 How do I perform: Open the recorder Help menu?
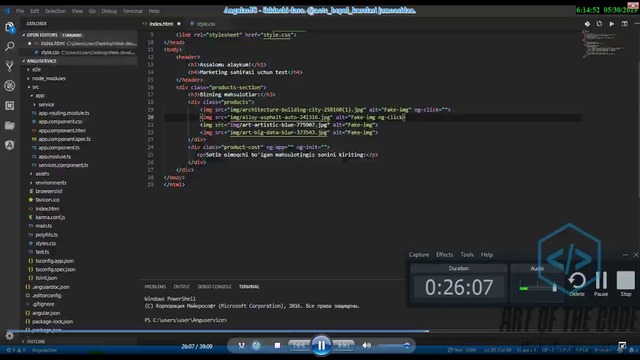[487, 255]
